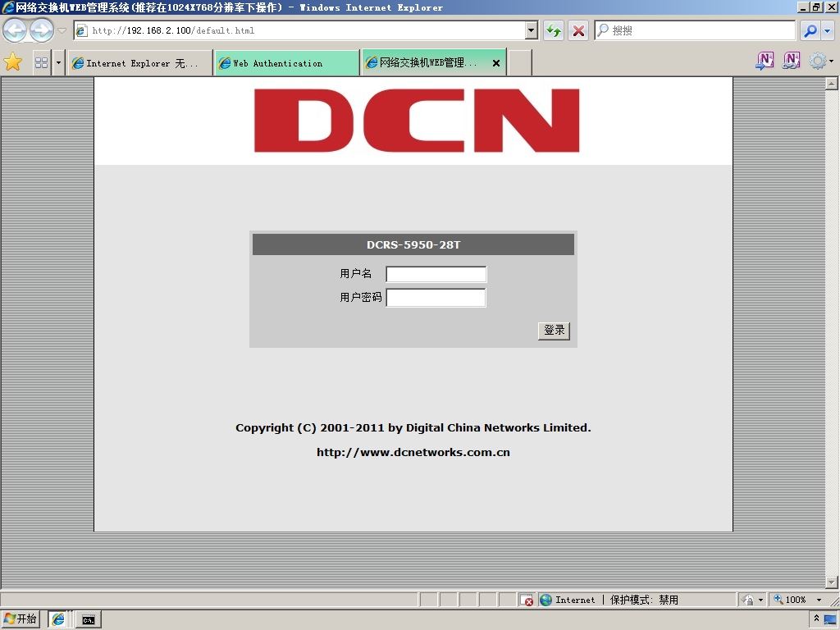Open a new blank tab
Screen dimensions: 840x630
(519, 62)
